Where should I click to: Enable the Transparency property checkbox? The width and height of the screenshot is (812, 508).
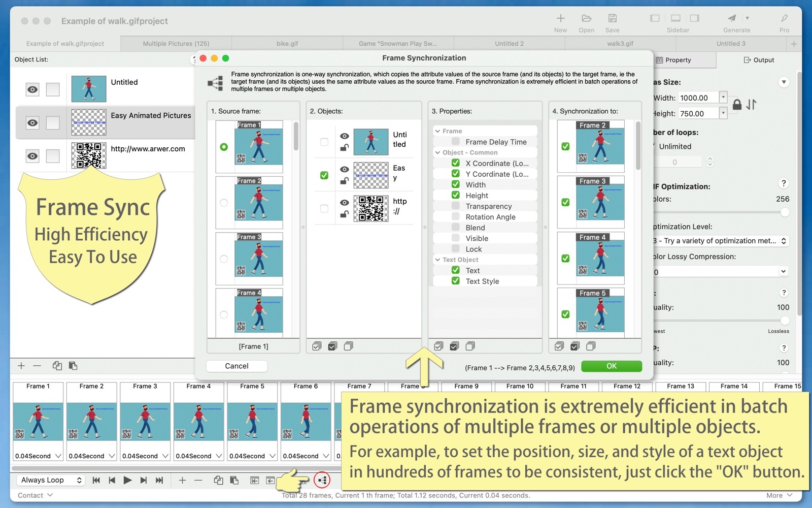click(x=456, y=206)
